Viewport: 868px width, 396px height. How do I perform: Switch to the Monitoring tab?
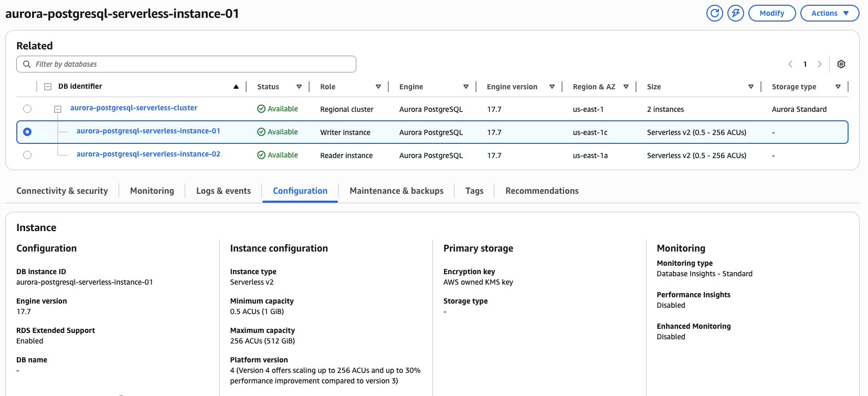152,191
